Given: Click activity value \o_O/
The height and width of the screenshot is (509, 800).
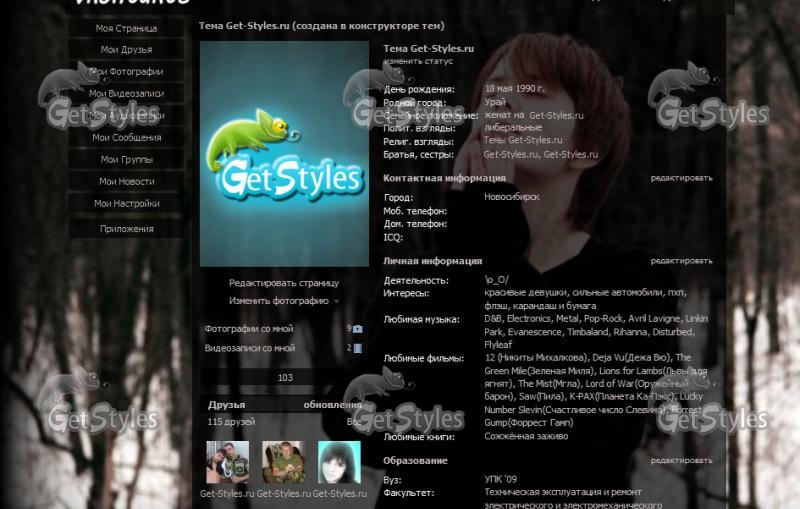Looking at the screenshot, I should point(496,280).
